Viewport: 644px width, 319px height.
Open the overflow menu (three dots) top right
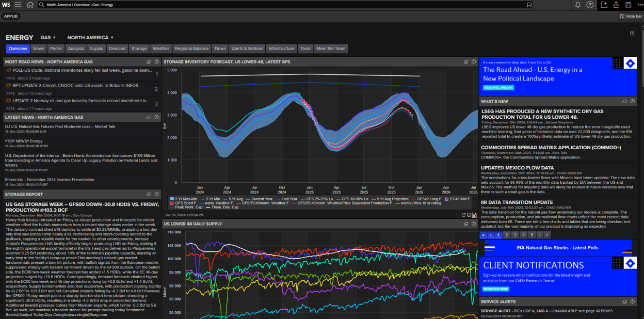[x=639, y=5]
